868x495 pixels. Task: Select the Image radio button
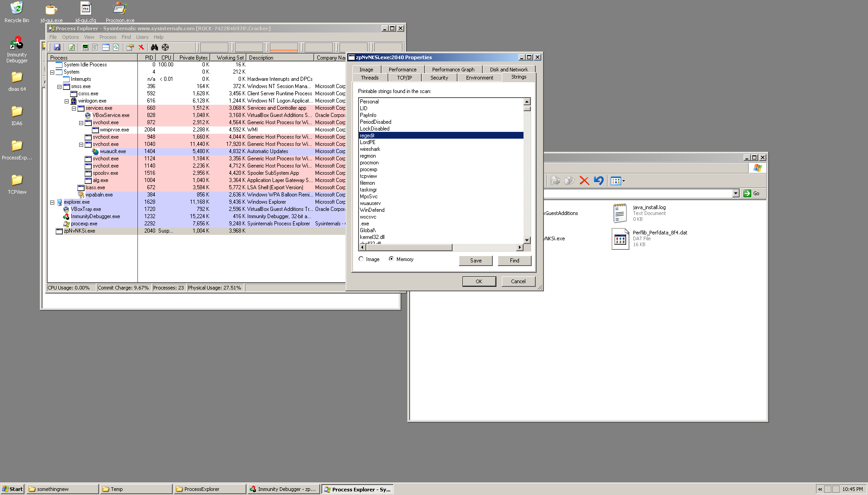(361, 259)
